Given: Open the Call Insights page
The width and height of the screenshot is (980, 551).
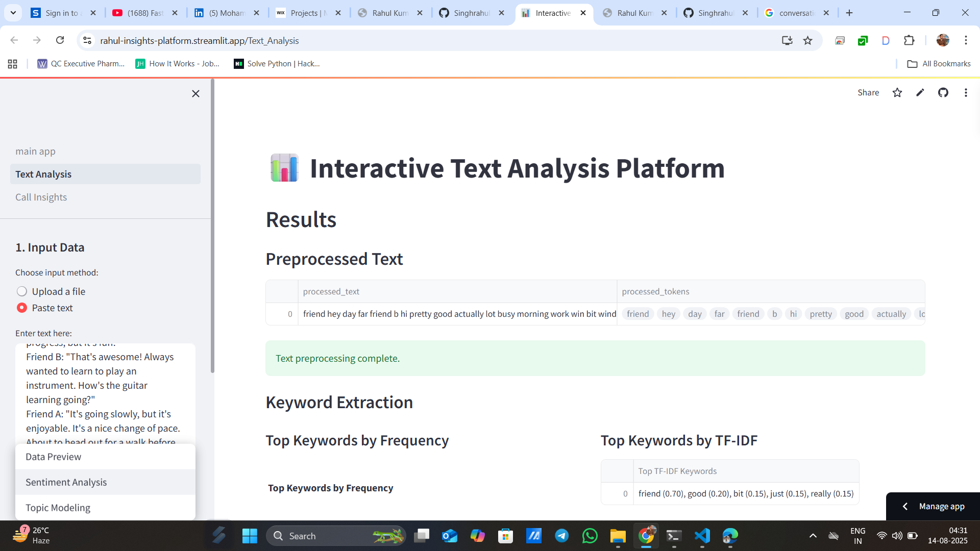Looking at the screenshot, I should [x=105, y=197].
